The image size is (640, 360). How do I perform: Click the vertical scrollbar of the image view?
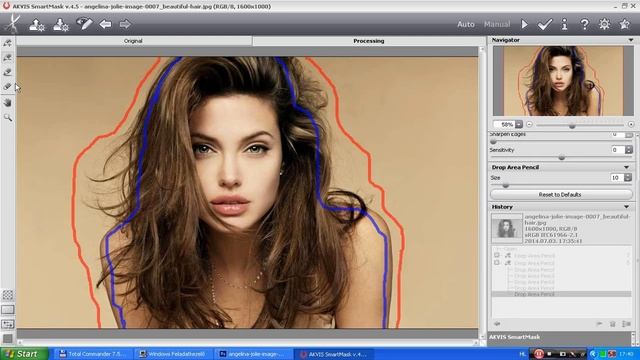[x=482, y=192]
